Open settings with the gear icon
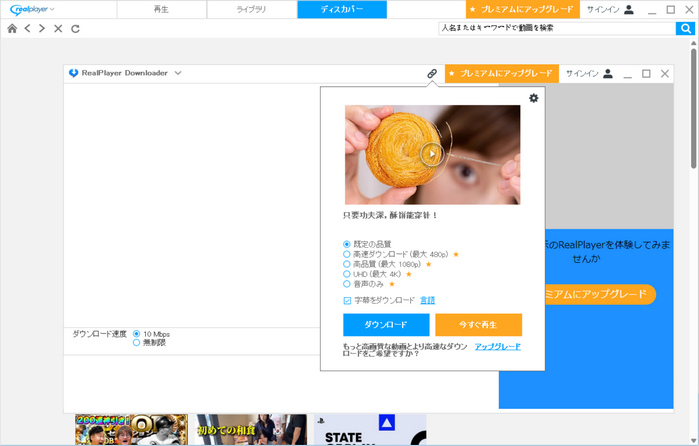The width and height of the screenshot is (699, 446). tap(533, 98)
